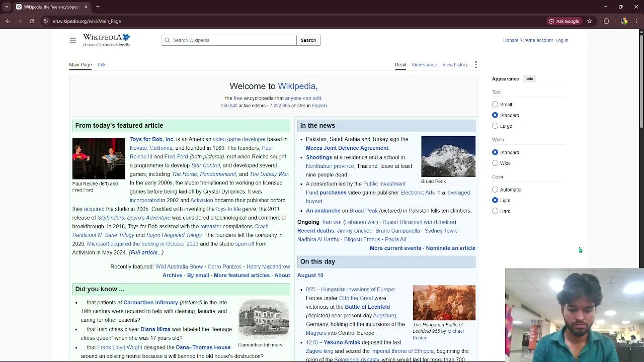Click the browser forward arrow

(x=20, y=21)
